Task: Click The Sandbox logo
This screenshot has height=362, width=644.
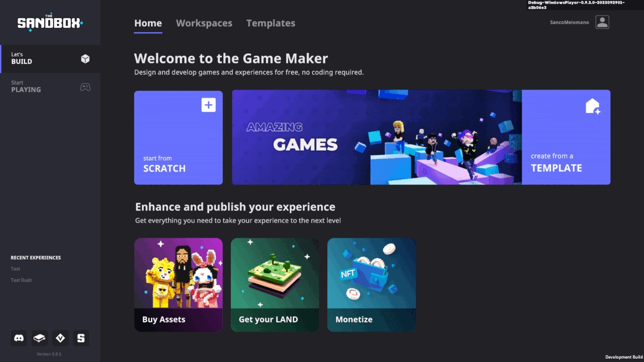Action: coord(50,23)
